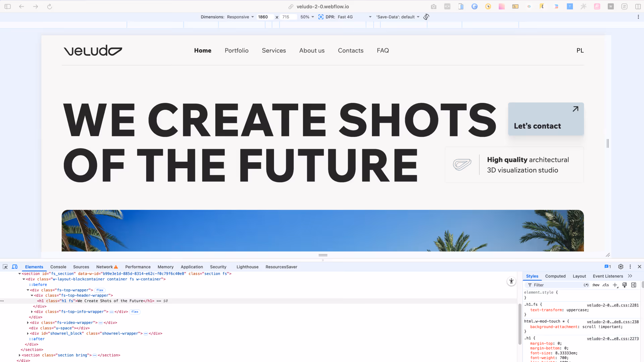644x362 pixels.
Task: Open the veludo-2-0…e8.css:2281 source link
Action: [613, 305]
